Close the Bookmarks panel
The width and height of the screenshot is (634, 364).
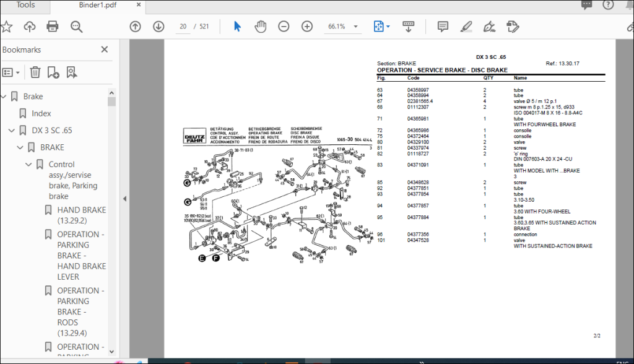[104, 50]
